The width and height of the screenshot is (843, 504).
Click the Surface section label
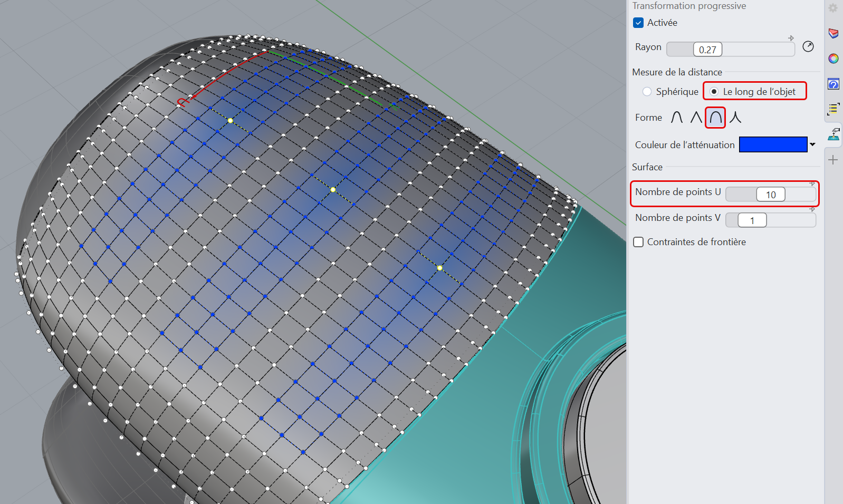[647, 167]
